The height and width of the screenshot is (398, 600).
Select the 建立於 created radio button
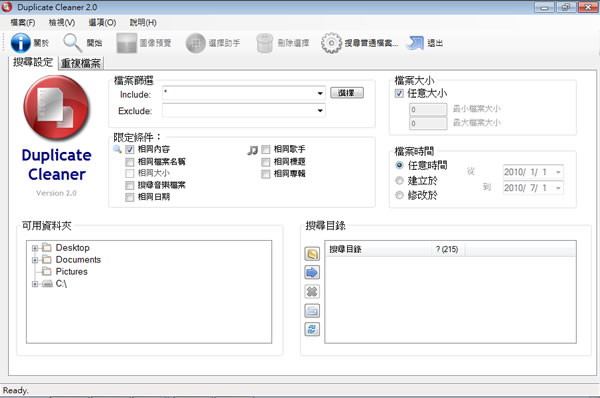pyautogui.click(x=399, y=180)
